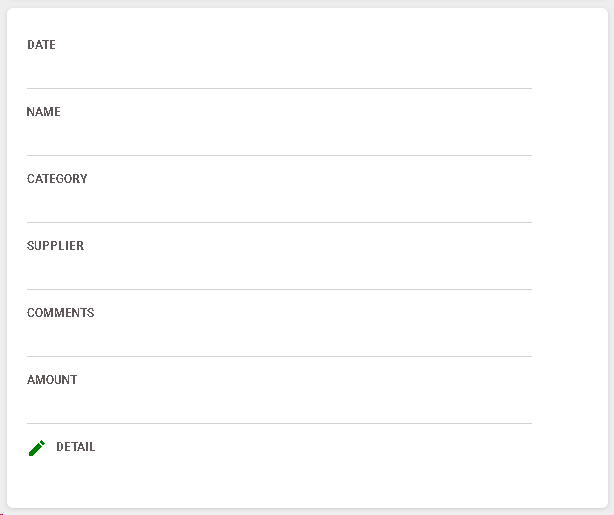Click the empty value area under COMMENTS
The height and width of the screenshot is (515, 614).
pos(279,338)
